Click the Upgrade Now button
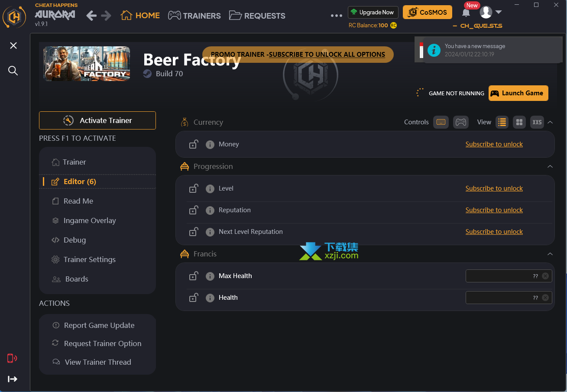567x392 pixels. pyautogui.click(x=373, y=12)
